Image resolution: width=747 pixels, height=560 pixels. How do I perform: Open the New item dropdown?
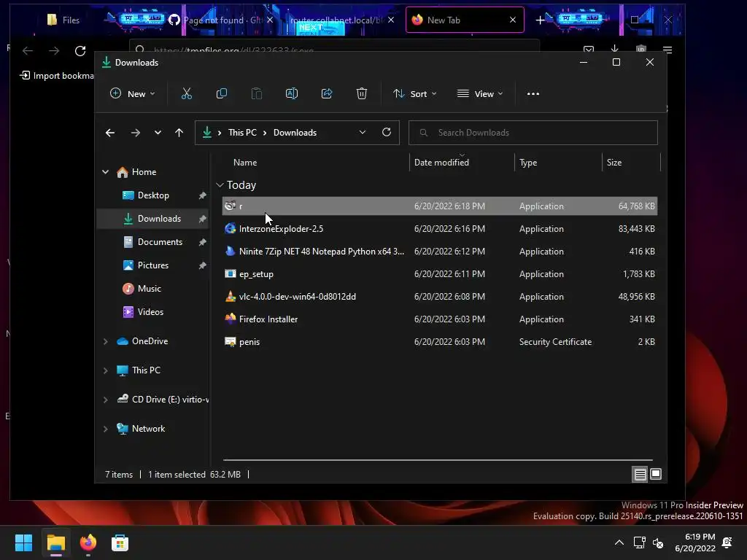point(133,94)
